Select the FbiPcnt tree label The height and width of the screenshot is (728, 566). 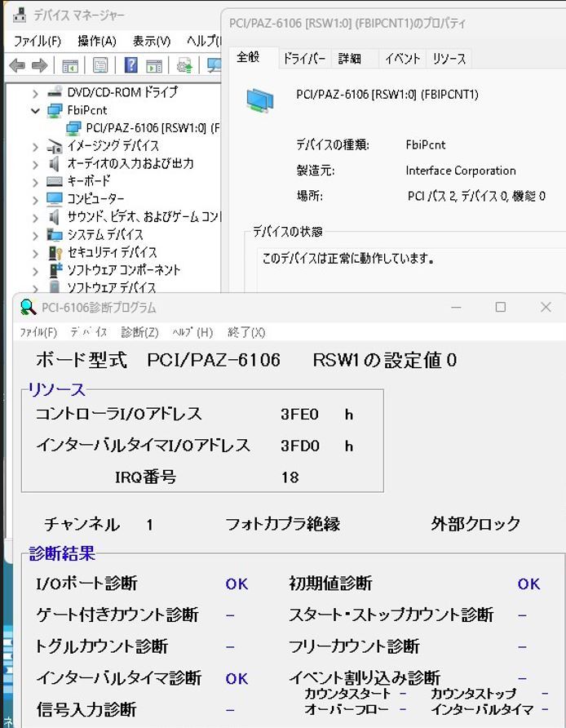[x=86, y=110]
